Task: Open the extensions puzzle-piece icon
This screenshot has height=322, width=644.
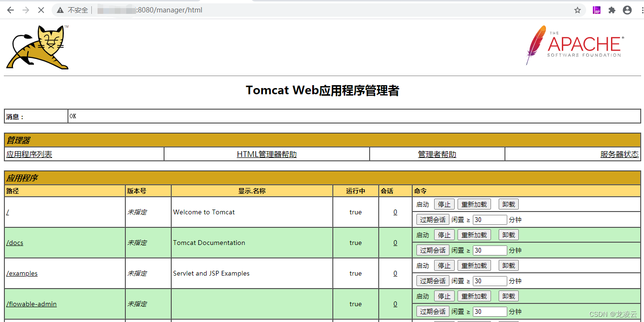Action: tap(611, 10)
